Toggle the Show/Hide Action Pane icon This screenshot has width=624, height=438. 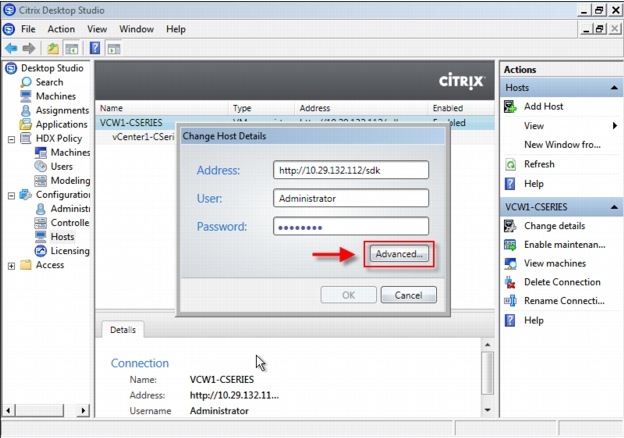coord(114,49)
